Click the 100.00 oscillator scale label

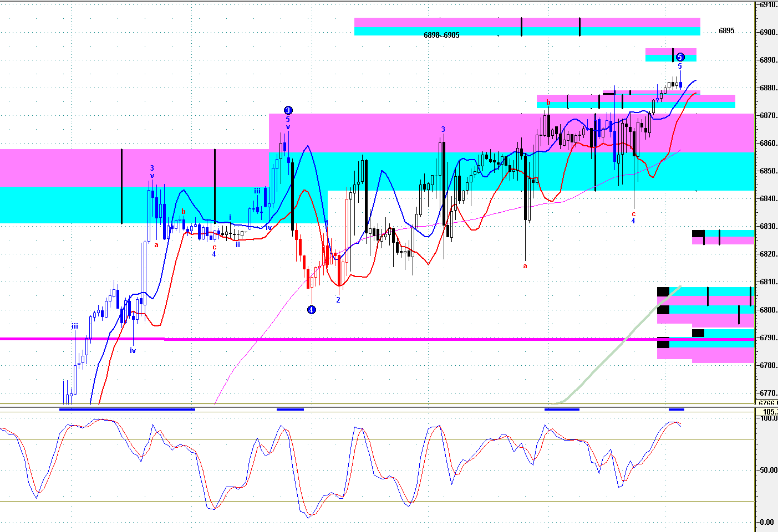[x=768, y=418]
